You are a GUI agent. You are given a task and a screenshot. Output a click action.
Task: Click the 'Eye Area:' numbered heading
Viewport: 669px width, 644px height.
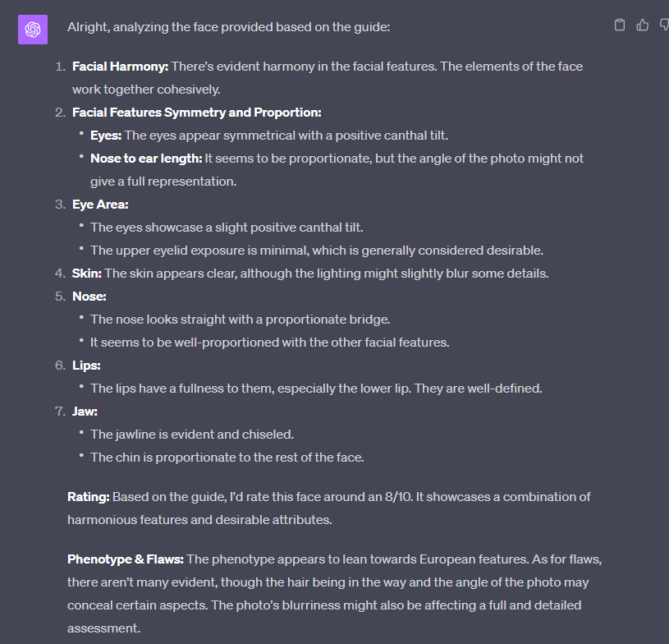click(x=100, y=204)
